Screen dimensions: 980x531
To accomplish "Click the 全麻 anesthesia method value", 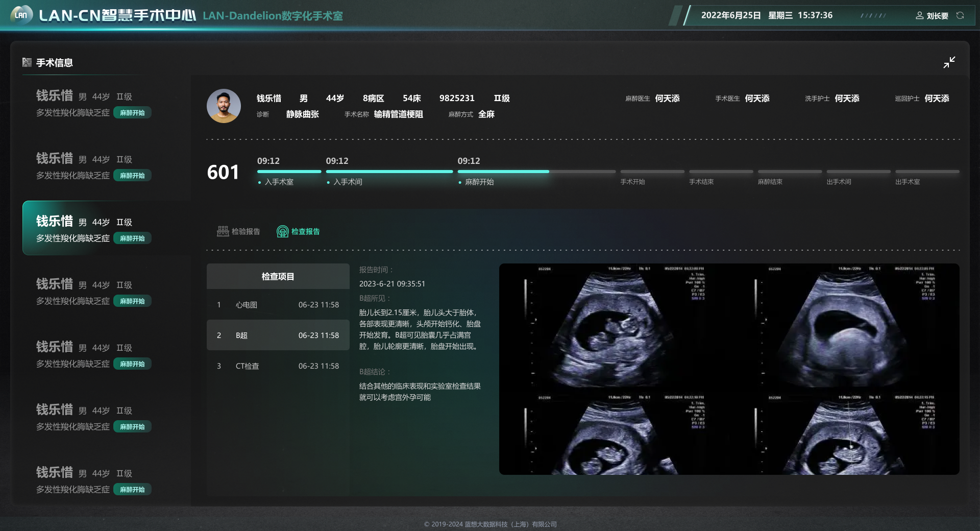I will (x=486, y=114).
